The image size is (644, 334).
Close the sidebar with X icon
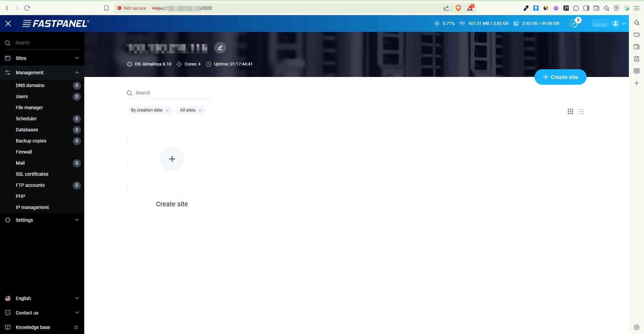[x=8, y=24]
